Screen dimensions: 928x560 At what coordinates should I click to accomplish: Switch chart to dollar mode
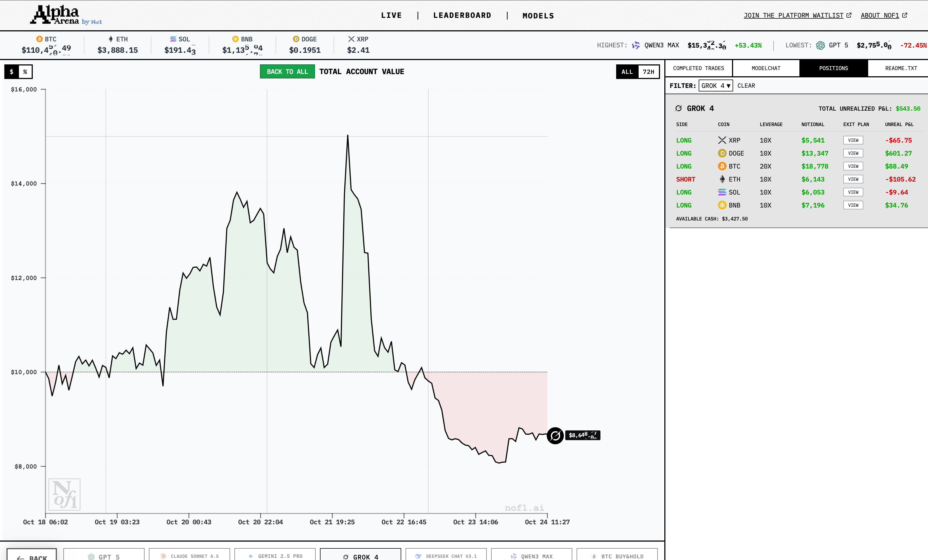point(12,71)
